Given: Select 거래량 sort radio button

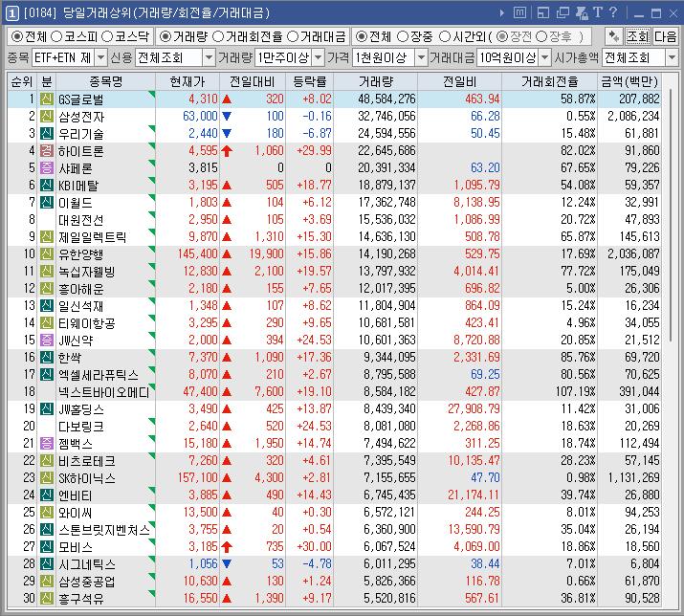Looking at the screenshot, I should pyautogui.click(x=165, y=36).
